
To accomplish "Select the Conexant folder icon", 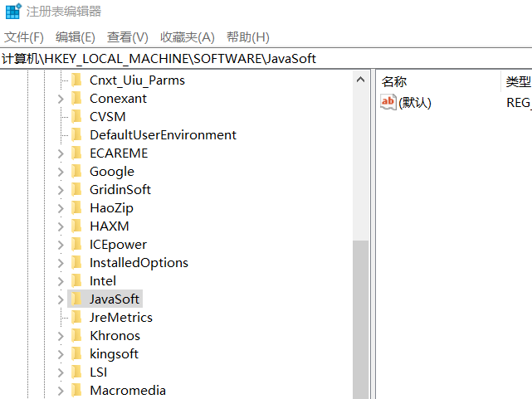I will point(76,99).
